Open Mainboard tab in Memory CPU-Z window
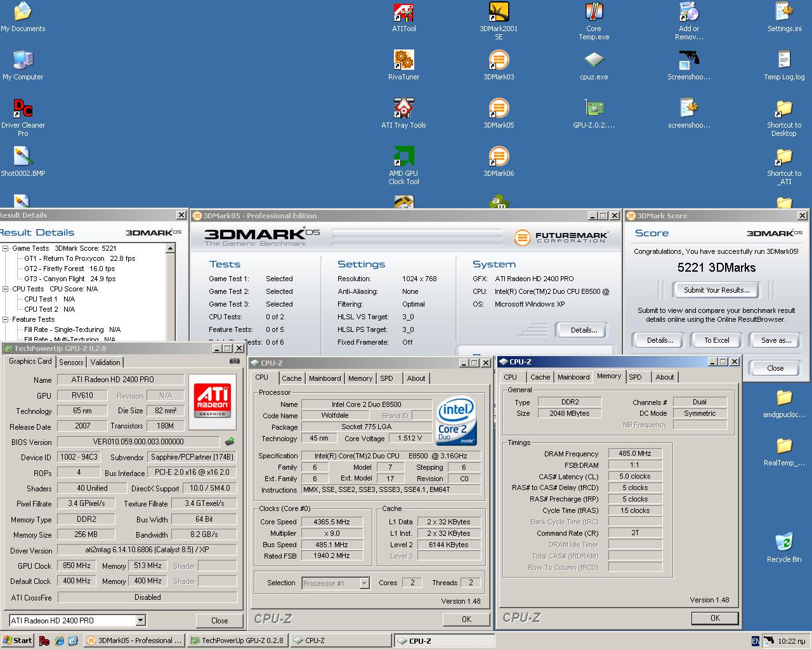 [573, 377]
